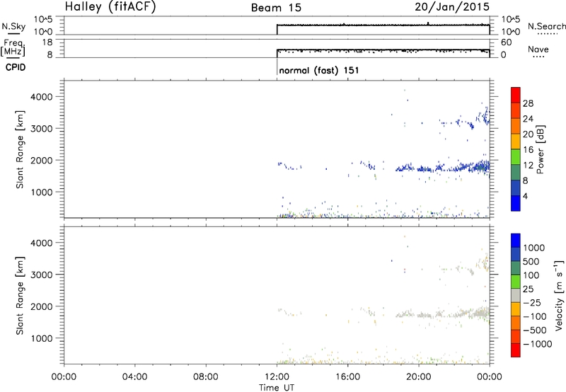
Task: Click the 'Halley (fitACF)' title text
Action: click(x=110, y=7)
